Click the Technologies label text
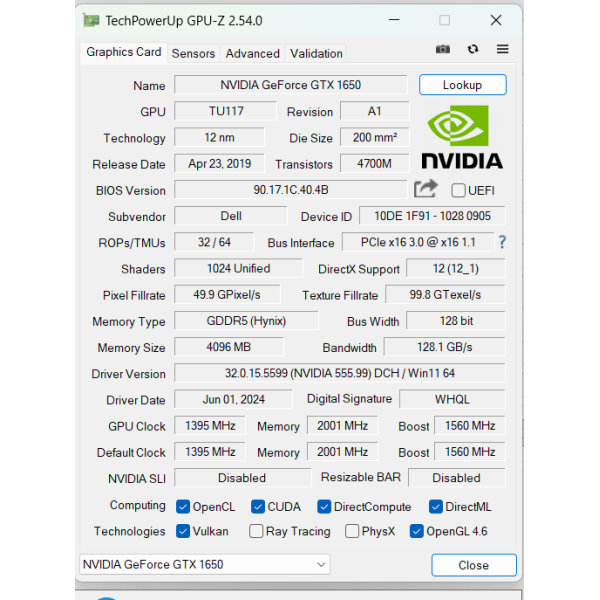Image resolution: width=600 pixels, height=600 pixels. [130, 531]
